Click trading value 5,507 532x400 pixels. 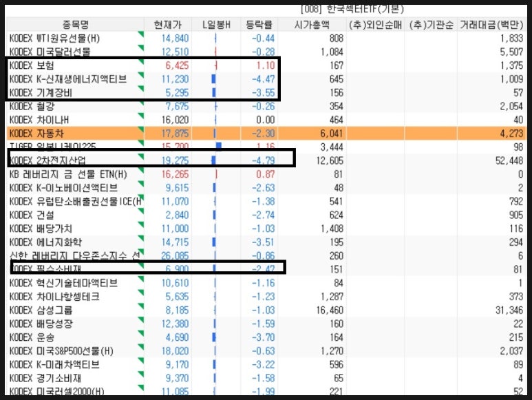tap(511, 52)
